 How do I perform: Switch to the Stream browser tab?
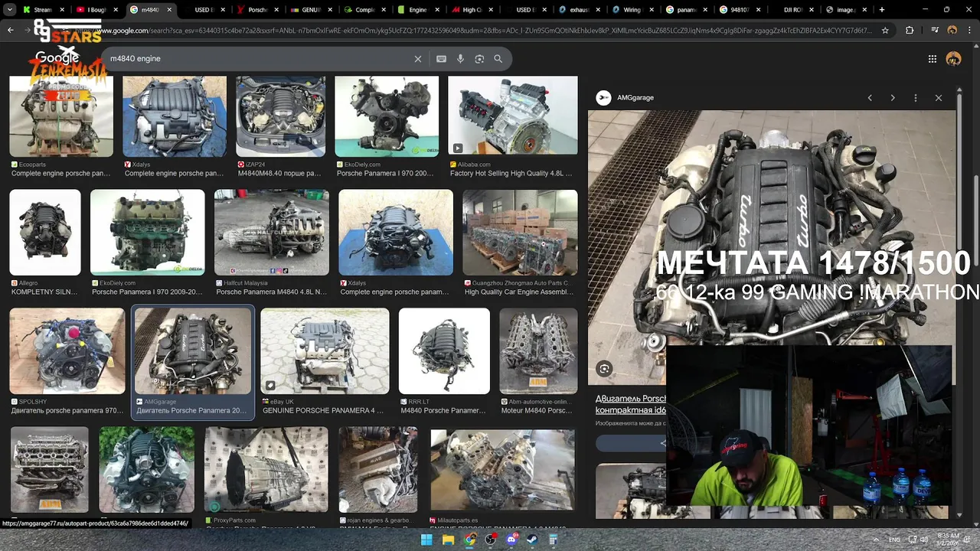(43, 10)
